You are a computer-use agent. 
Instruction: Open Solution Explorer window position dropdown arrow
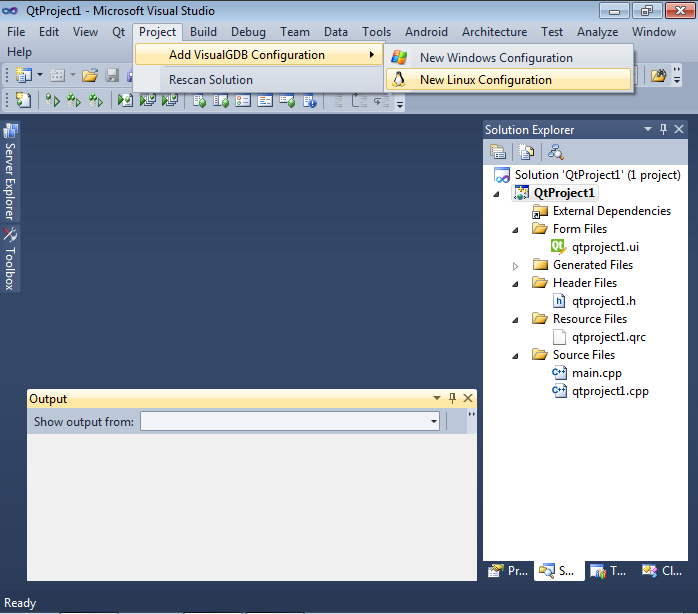tap(648, 129)
